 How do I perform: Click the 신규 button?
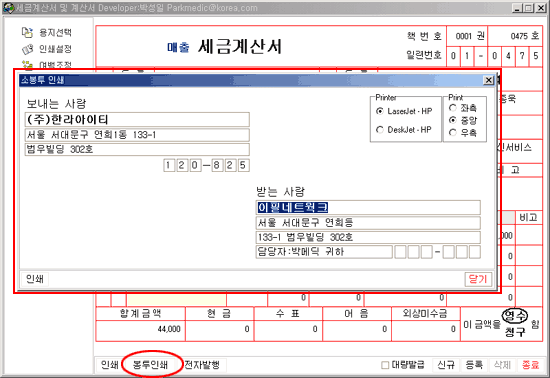[446, 365]
